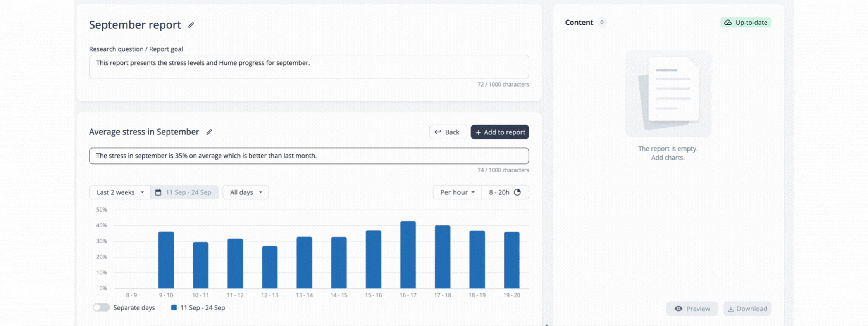Click the 12 - 13 bar in chart
The height and width of the screenshot is (326, 868).
[x=270, y=267]
